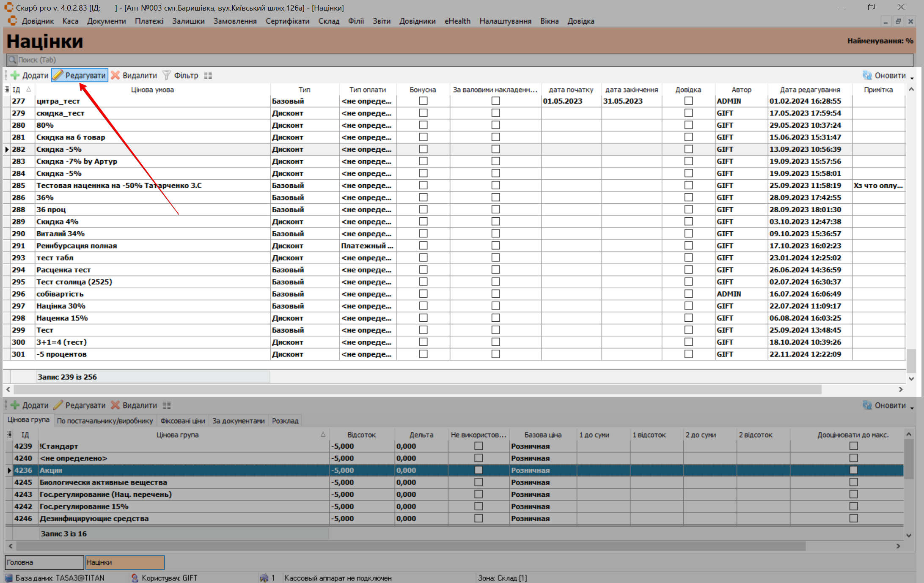Click the column layout icon next to Фільтр
The height and width of the screenshot is (583, 924).
point(208,75)
